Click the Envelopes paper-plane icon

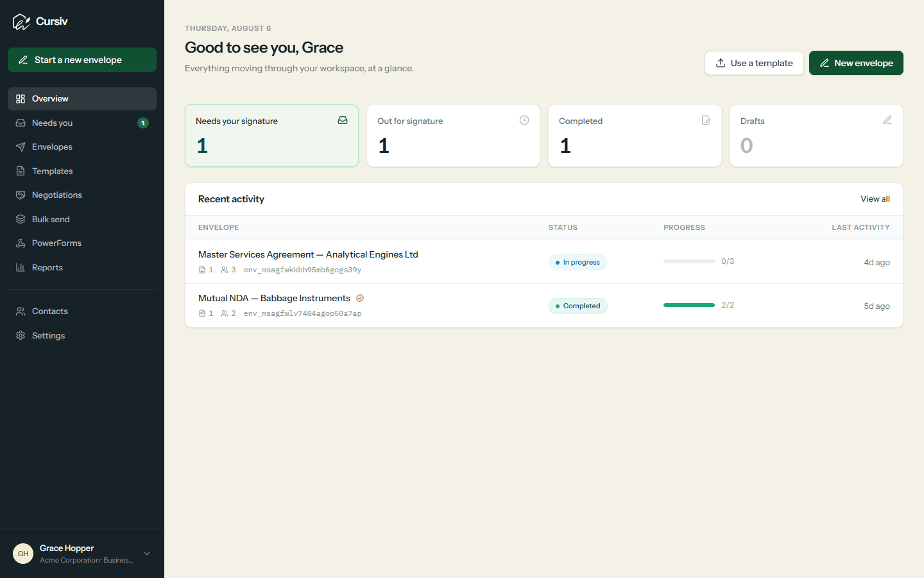pyautogui.click(x=21, y=147)
